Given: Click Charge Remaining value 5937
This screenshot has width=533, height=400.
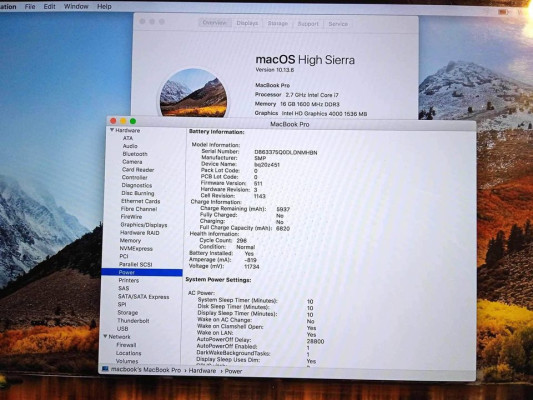Looking at the screenshot, I should pyautogui.click(x=283, y=209).
